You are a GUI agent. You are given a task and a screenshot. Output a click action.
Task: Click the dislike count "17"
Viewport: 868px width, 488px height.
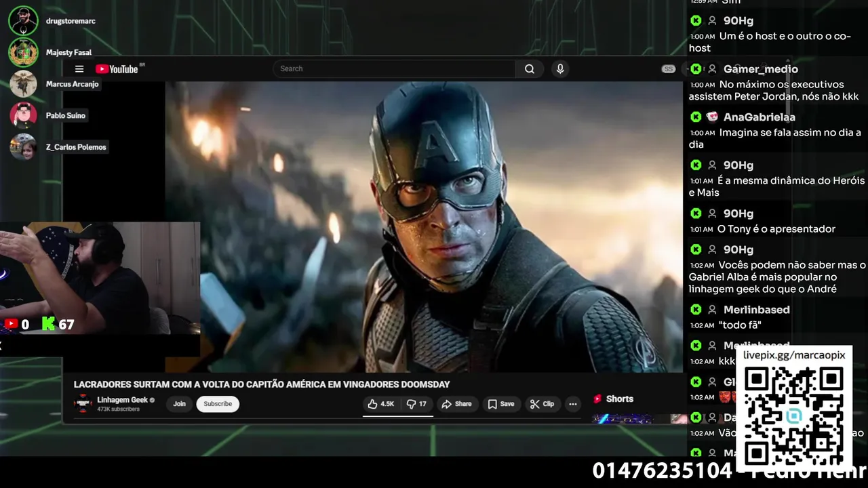422,404
